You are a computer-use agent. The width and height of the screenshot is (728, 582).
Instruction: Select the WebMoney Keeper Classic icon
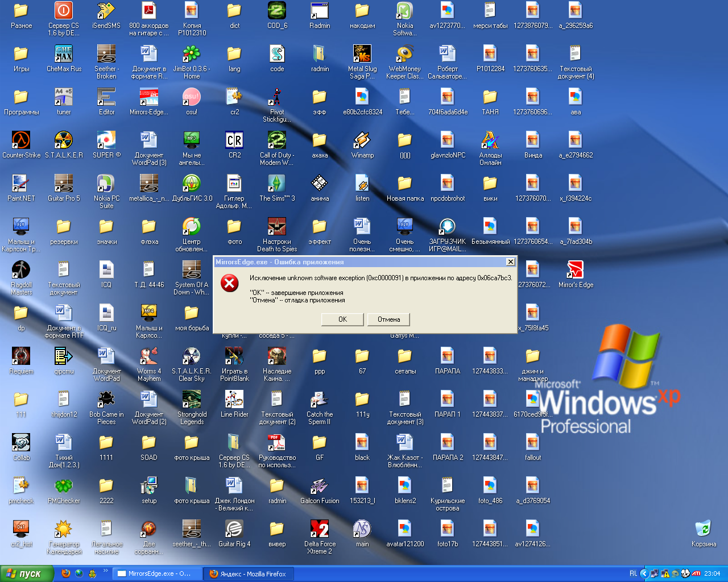pos(405,61)
